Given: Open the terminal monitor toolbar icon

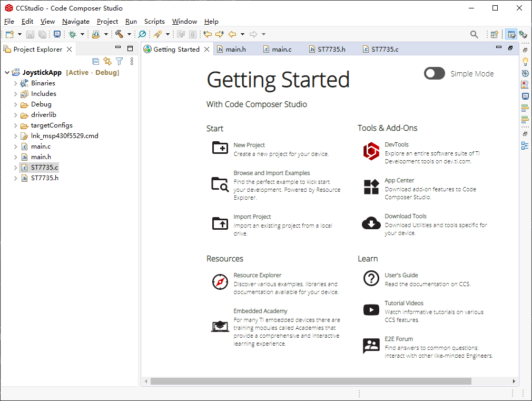Looking at the screenshot, I should coord(57,34).
